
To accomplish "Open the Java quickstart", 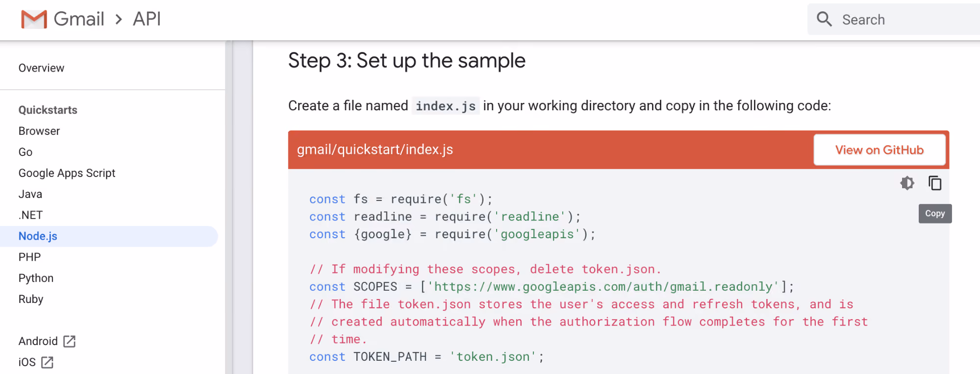I will click(x=30, y=195).
